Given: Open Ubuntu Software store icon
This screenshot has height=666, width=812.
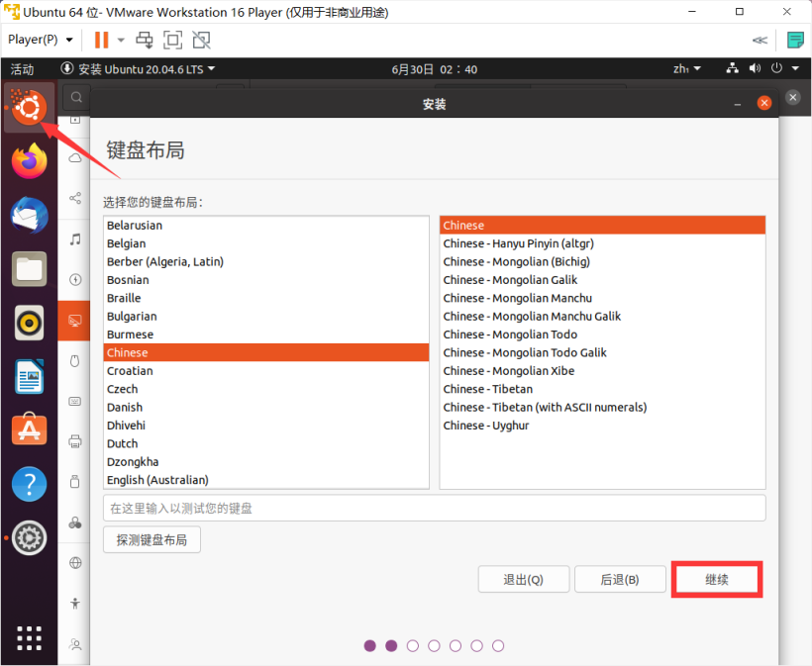Looking at the screenshot, I should point(29,430).
